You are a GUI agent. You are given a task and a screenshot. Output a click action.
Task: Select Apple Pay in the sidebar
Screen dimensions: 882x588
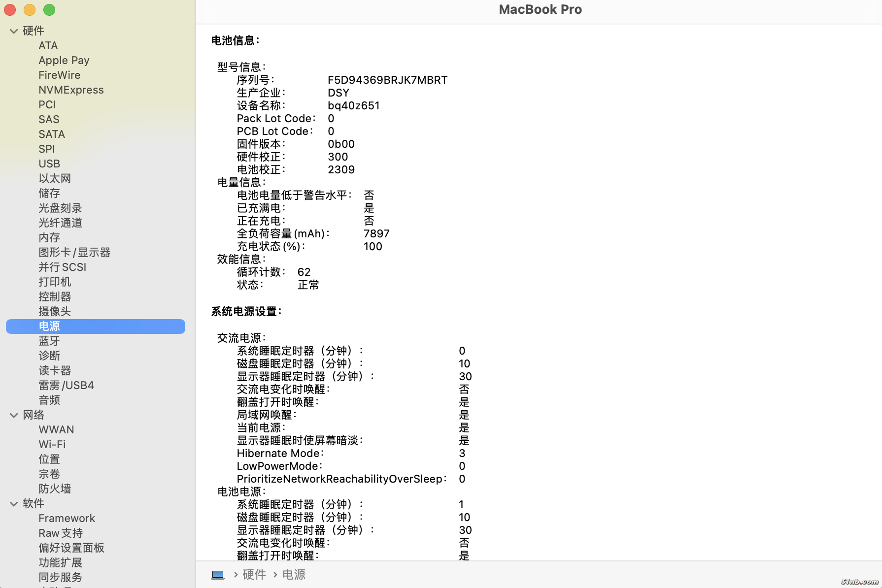click(64, 60)
